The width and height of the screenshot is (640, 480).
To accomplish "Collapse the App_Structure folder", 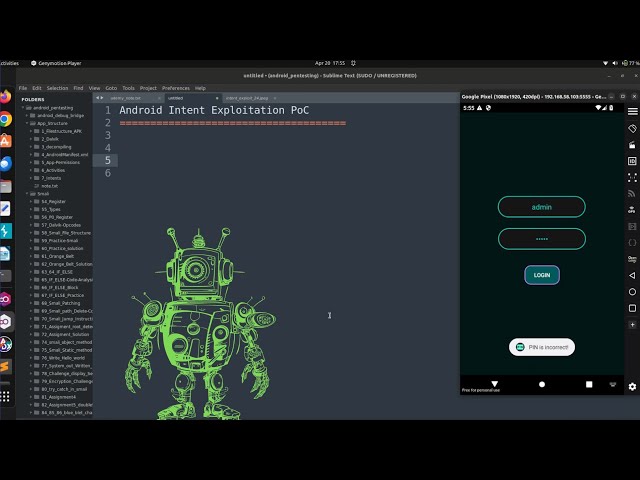I will [27, 123].
